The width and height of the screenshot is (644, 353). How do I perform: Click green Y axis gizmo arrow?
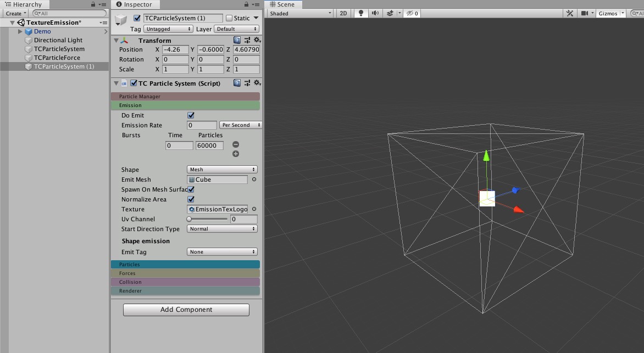pyautogui.click(x=486, y=155)
